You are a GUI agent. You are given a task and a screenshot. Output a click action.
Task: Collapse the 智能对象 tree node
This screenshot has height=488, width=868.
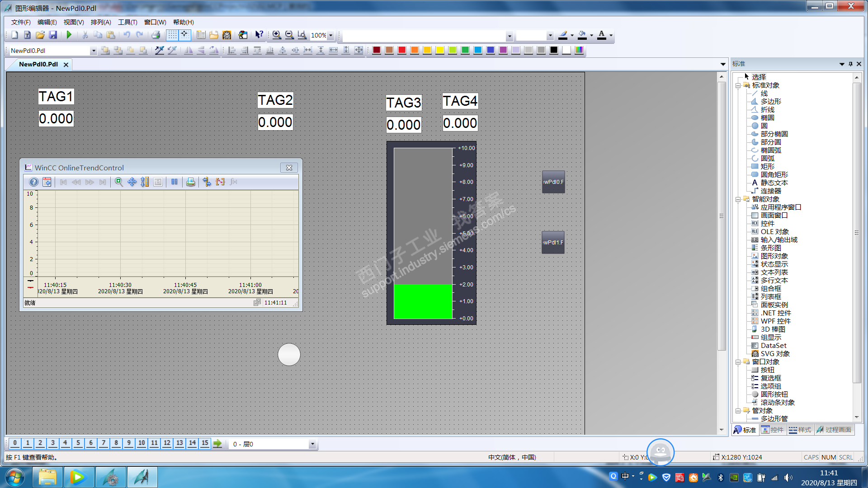coord(738,199)
